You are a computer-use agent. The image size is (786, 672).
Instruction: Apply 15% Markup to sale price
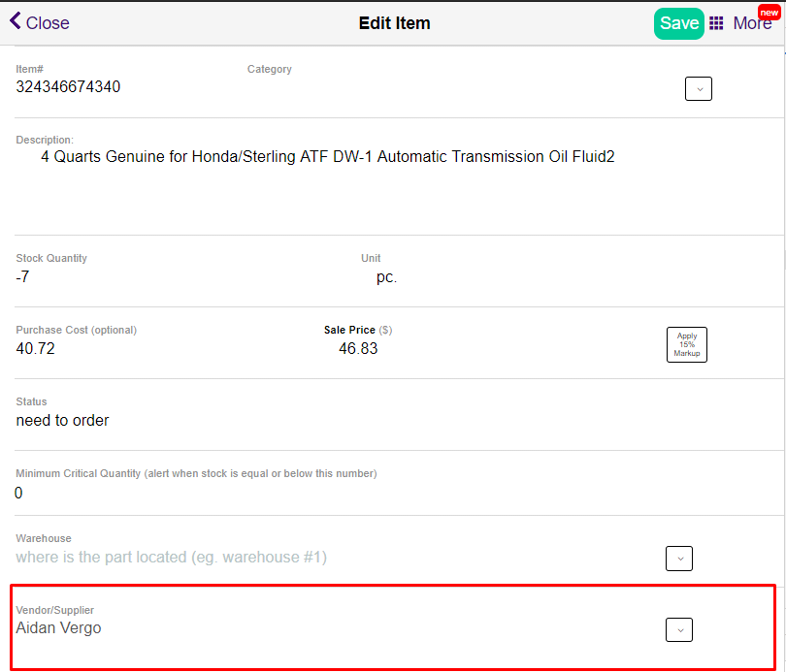(x=686, y=344)
